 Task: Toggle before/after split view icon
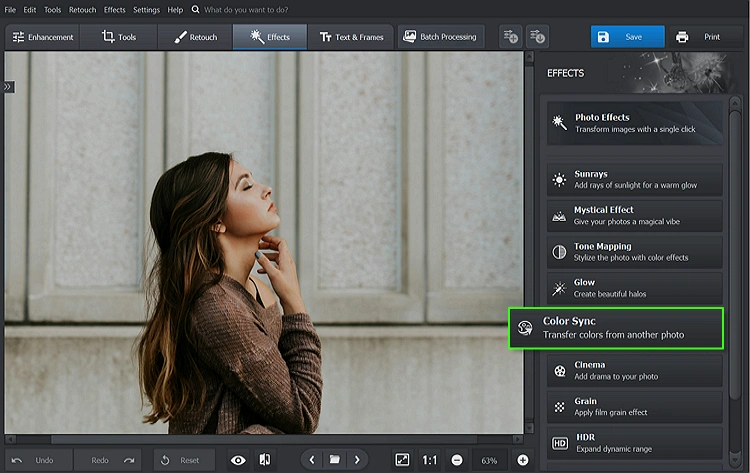(x=265, y=460)
